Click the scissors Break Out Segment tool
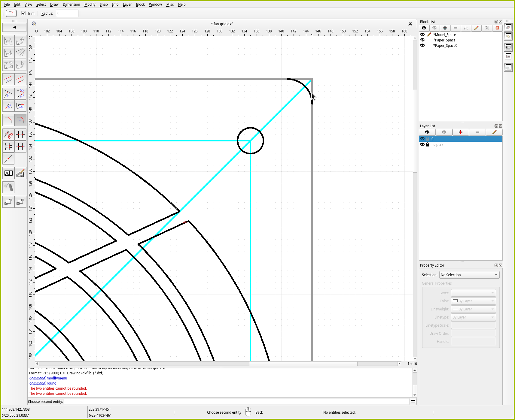This screenshot has width=515, height=420. point(8,134)
